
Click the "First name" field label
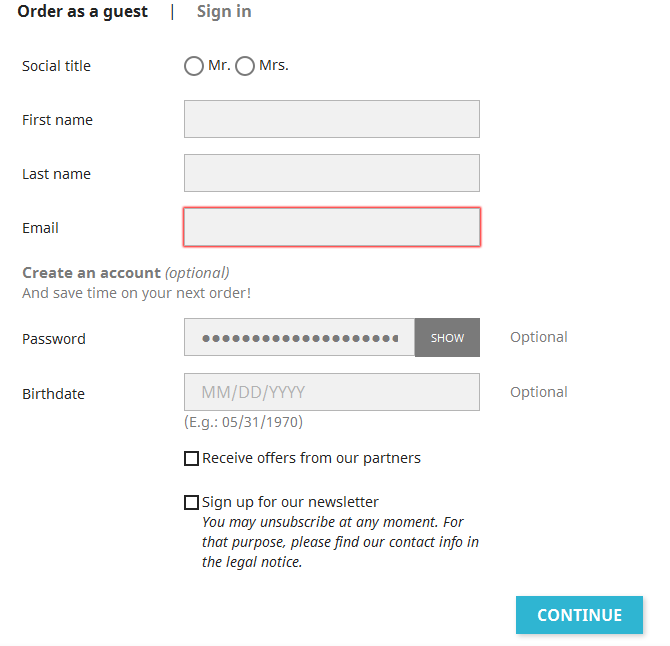pyautogui.click(x=57, y=120)
